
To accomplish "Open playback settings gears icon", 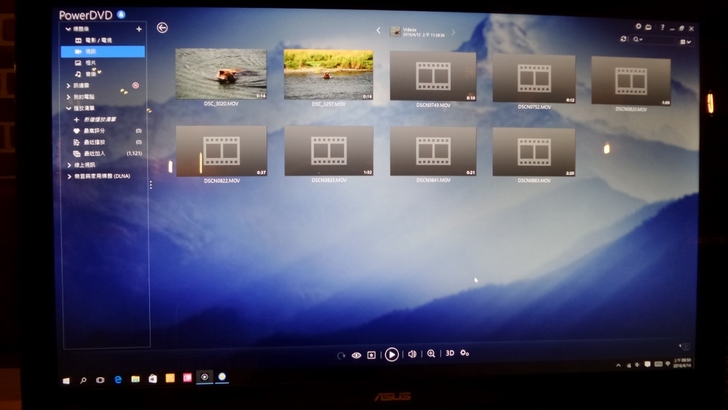I will point(465,353).
